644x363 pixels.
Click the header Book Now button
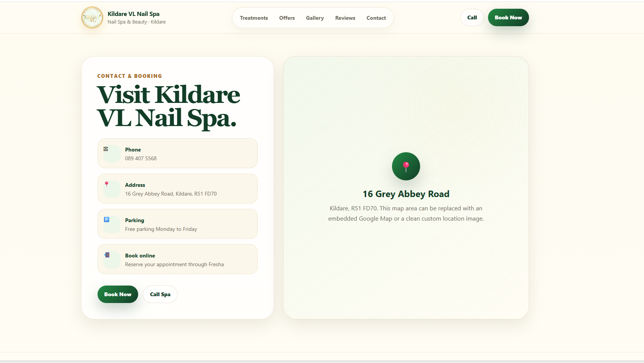508,17
